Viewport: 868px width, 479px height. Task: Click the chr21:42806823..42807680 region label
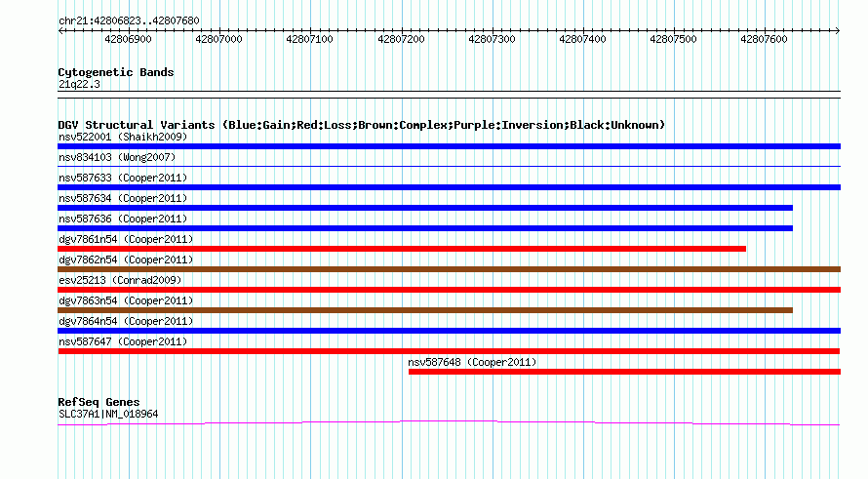click(x=129, y=21)
